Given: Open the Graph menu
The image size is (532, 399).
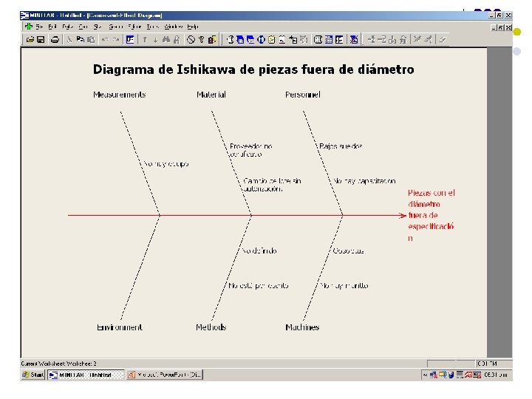Looking at the screenshot, I should (x=115, y=27).
